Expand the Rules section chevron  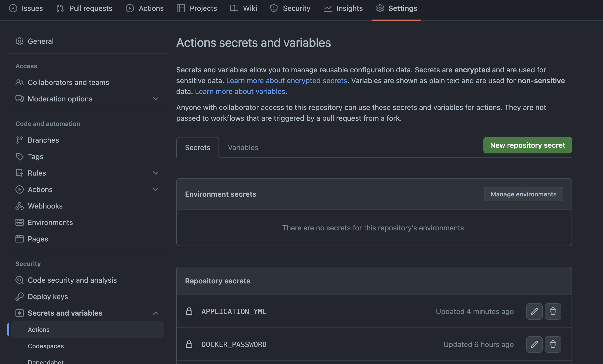pyautogui.click(x=155, y=173)
